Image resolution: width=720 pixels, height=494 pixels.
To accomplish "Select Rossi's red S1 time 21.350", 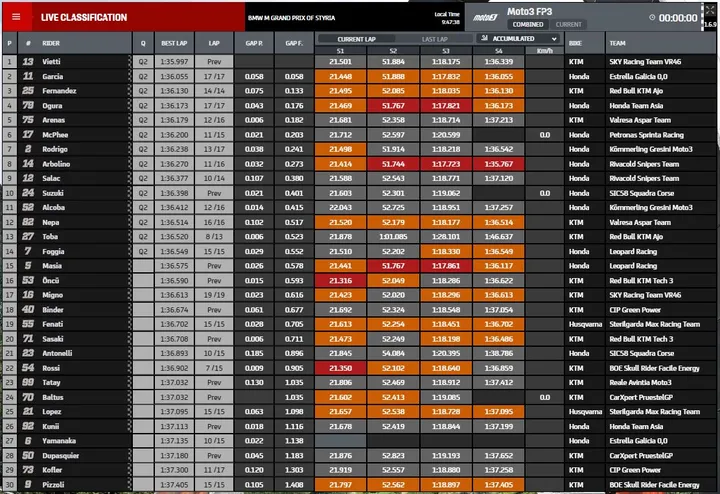I will click(340, 368).
